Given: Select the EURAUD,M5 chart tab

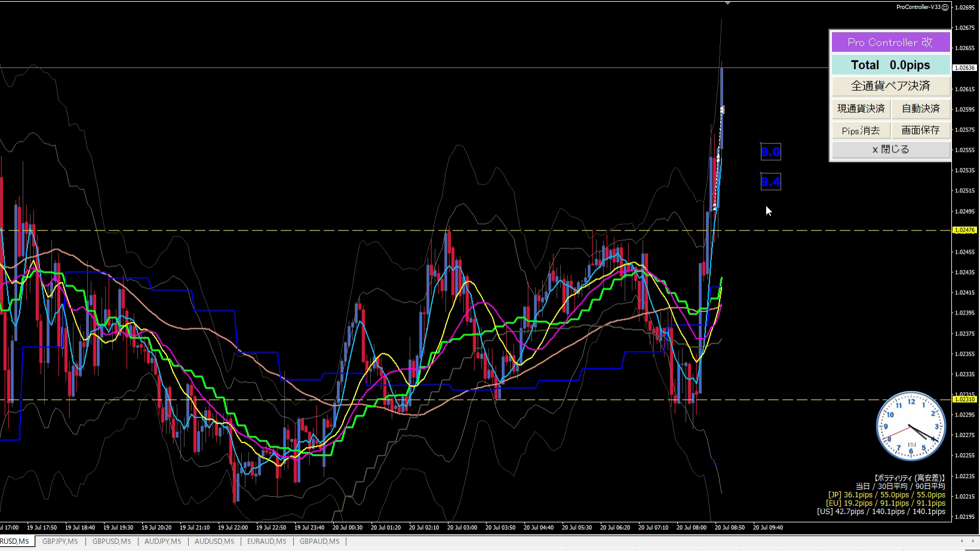Looking at the screenshot, I should pos(266,541).
